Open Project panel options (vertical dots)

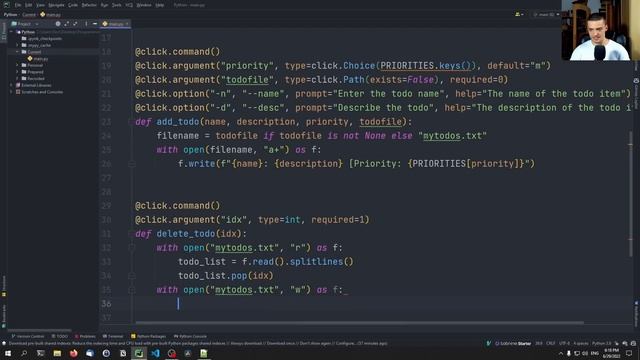click(86, 24)
